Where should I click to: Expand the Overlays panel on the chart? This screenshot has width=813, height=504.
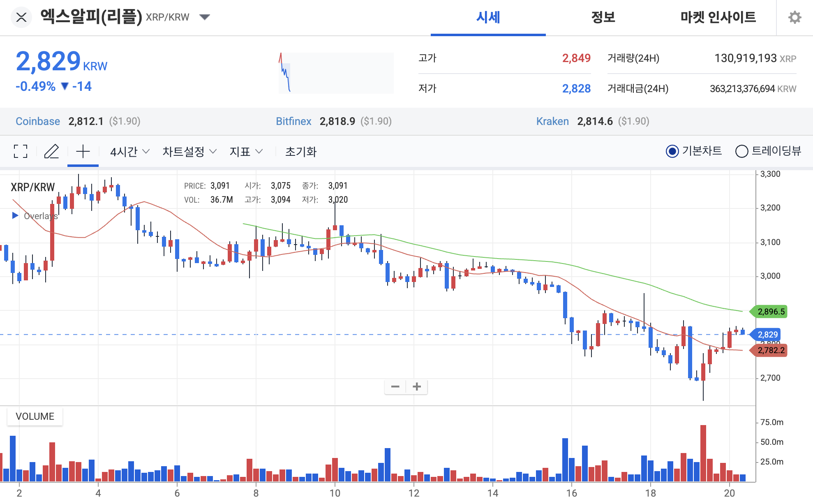tap(15, 215)
